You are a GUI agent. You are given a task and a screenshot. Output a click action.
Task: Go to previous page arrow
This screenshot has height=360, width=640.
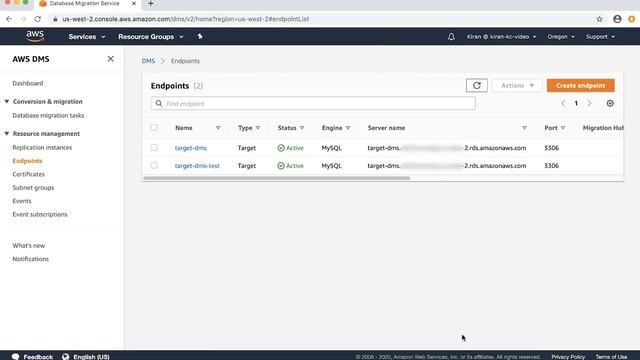pos(563,104)
